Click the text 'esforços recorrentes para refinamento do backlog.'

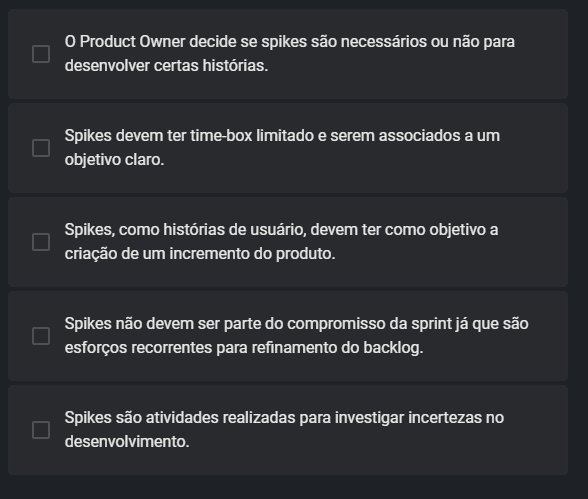[x=244, y=348]
